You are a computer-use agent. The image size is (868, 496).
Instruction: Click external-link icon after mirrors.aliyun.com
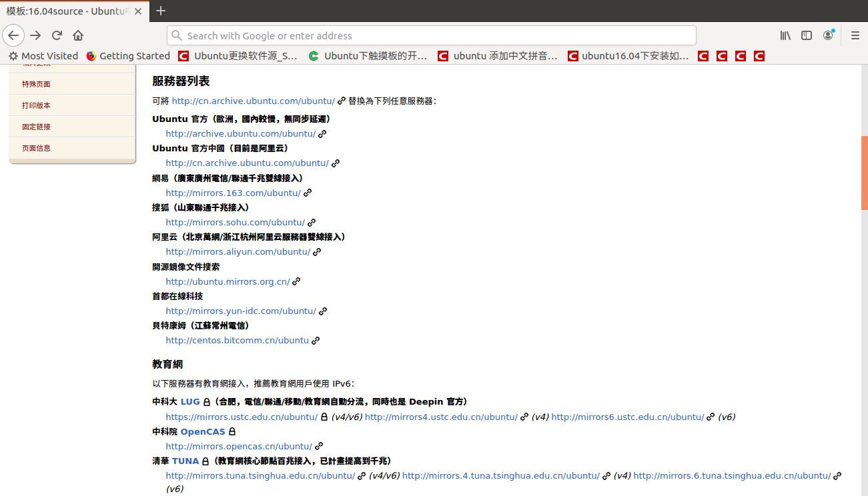tap(317, 251)
